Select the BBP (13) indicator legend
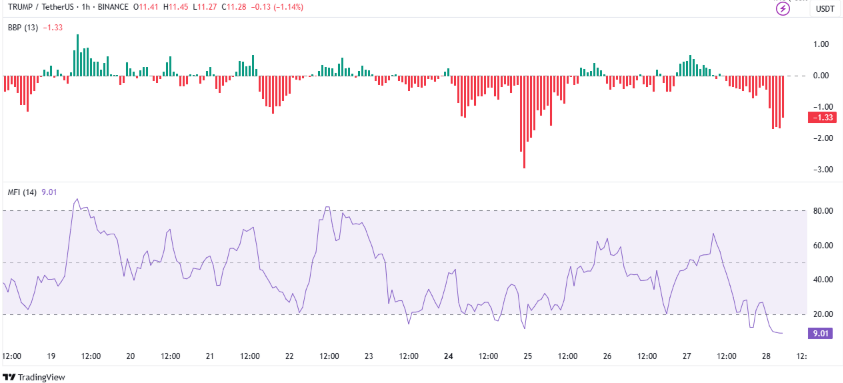 (x=23, y=27)
